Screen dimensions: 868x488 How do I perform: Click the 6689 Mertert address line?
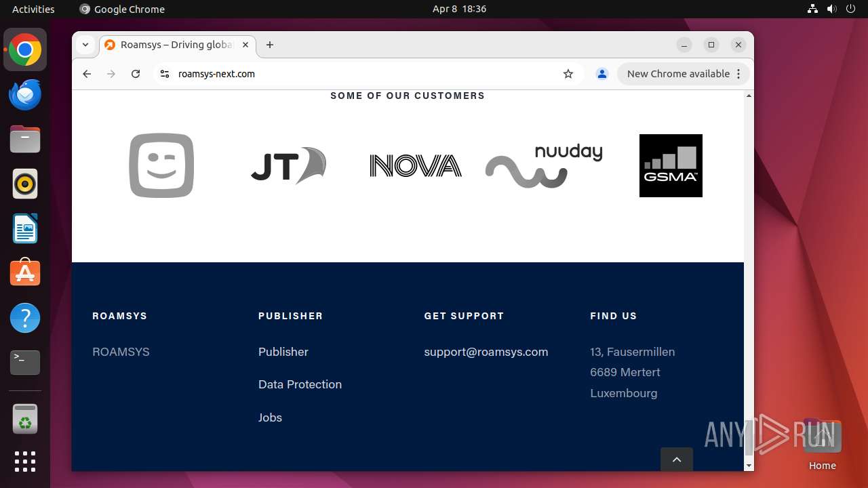coord(625,372)
